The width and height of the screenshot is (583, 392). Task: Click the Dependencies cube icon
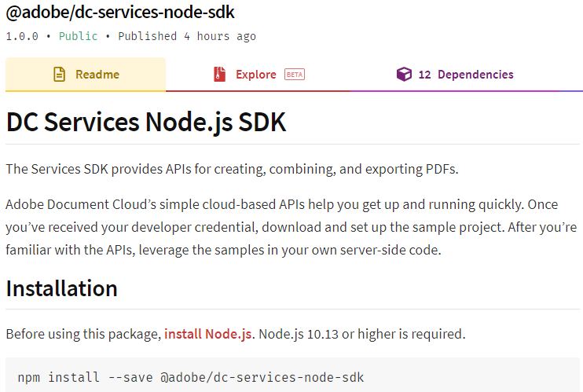click(404, 75)
